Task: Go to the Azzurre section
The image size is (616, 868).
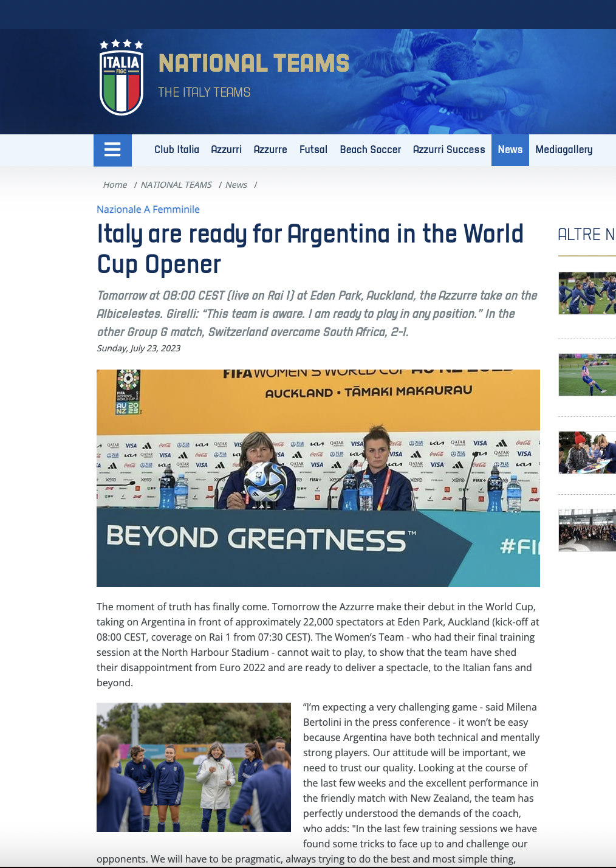Action: pyautogui.click(x=270, y=150)
